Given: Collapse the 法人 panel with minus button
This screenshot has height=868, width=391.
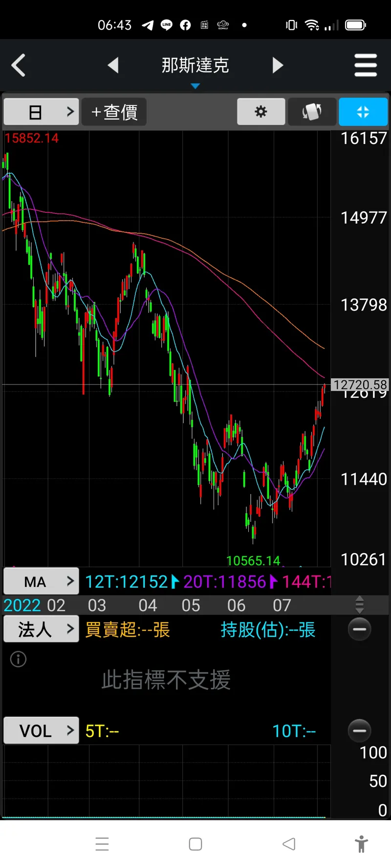Looking at the screenshot, I should [359, 629].
